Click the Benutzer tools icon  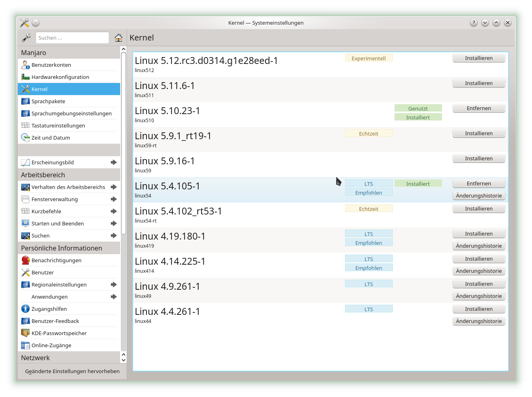click(25, 272)
